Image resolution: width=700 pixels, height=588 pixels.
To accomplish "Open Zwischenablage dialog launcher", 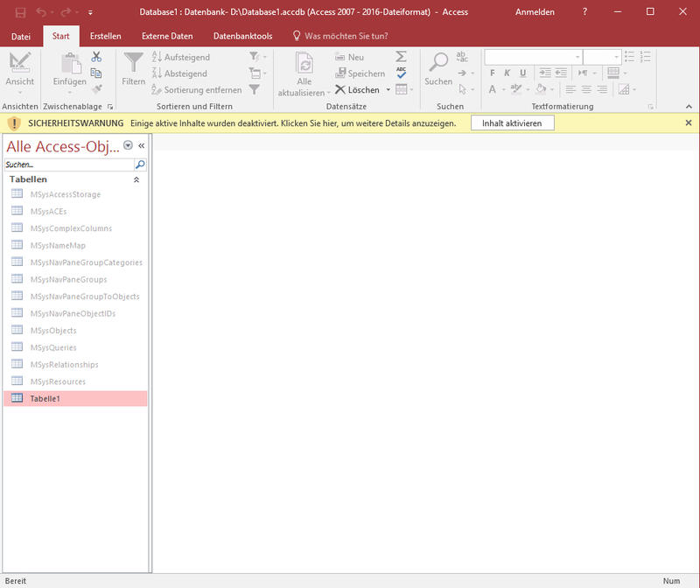I will point(110,107).
